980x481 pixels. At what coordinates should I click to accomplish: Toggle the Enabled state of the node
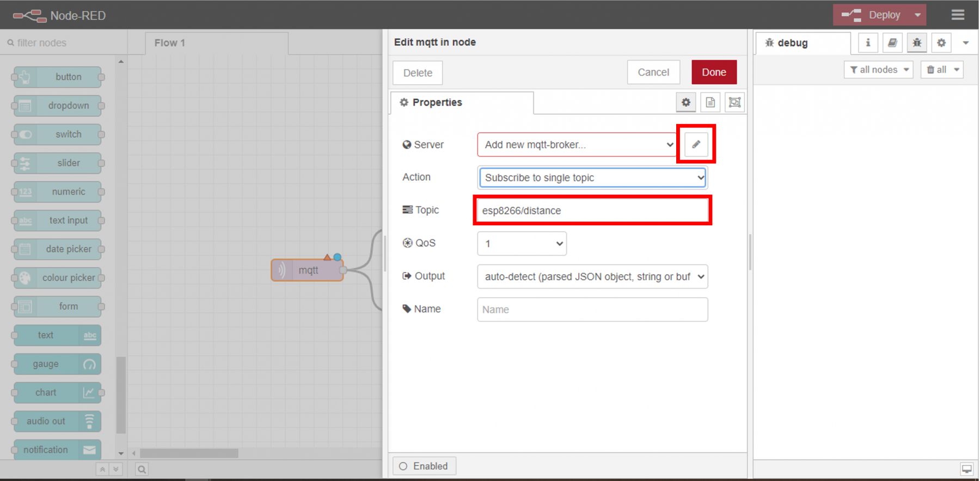click(x=424, y=466)
